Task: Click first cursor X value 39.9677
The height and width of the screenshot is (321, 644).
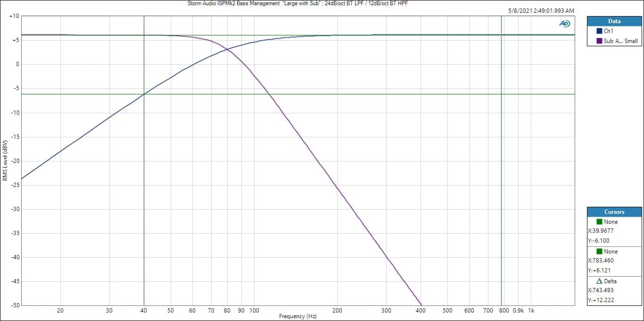Action: tap(601, 231)
